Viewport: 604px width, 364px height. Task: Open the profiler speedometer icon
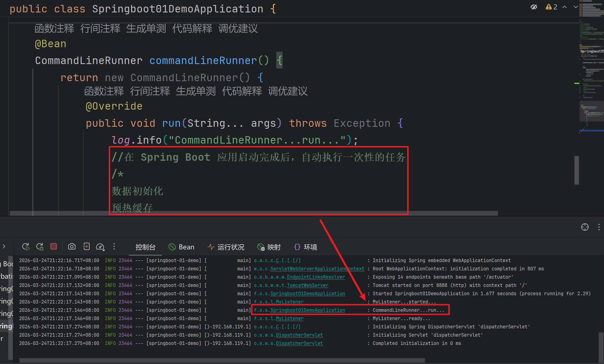[100, 247]
